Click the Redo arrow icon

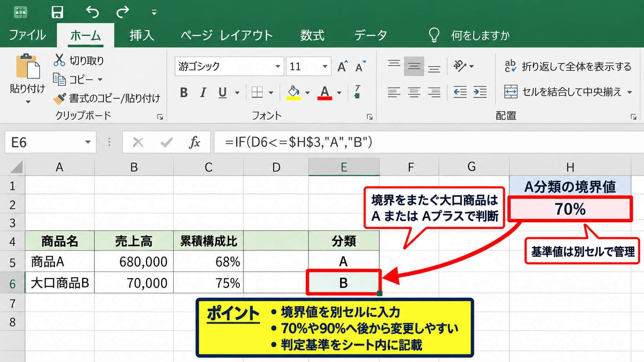click(123, 12)
